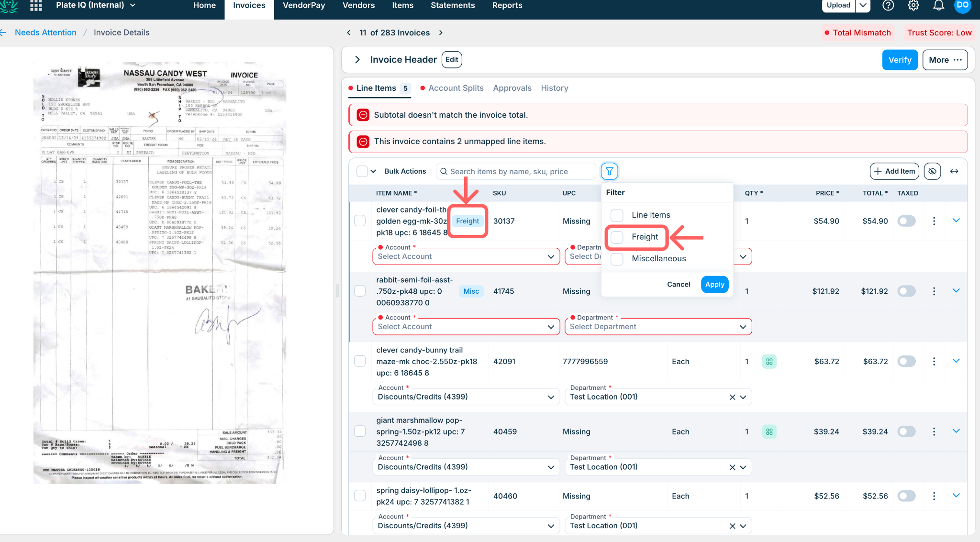Open the More actions button
The width and height of the screenshot is (980, 542).
(x=945, y=60)
